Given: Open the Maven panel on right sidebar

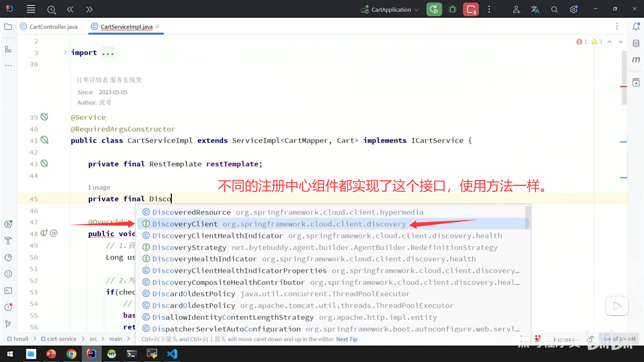Looking at the screenshot, I should coord(636,60).
